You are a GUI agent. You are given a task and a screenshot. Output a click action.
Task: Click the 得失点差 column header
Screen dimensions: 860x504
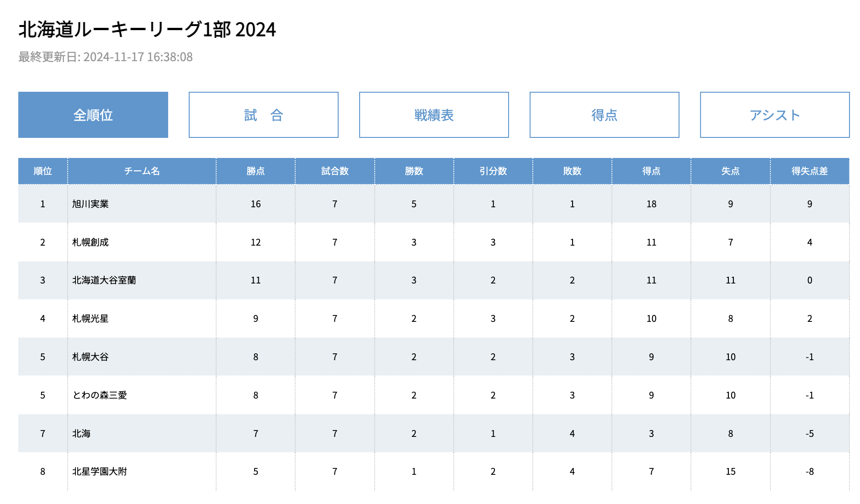point(810,171)
